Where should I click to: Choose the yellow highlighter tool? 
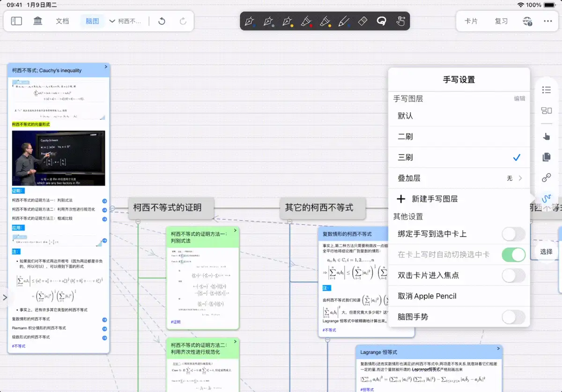pyautogui.click(x=325, y=21)
